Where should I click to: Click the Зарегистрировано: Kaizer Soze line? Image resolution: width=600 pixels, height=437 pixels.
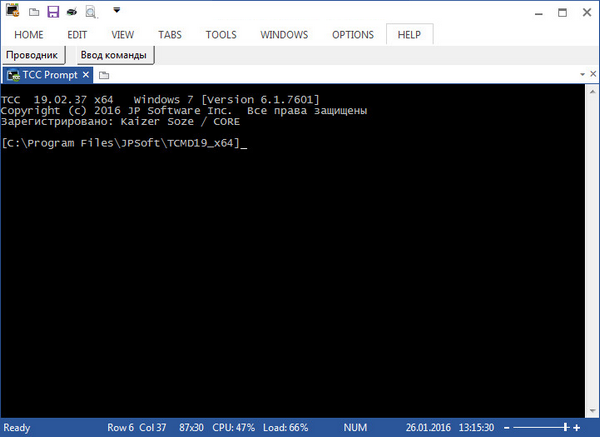coord(121,122)
